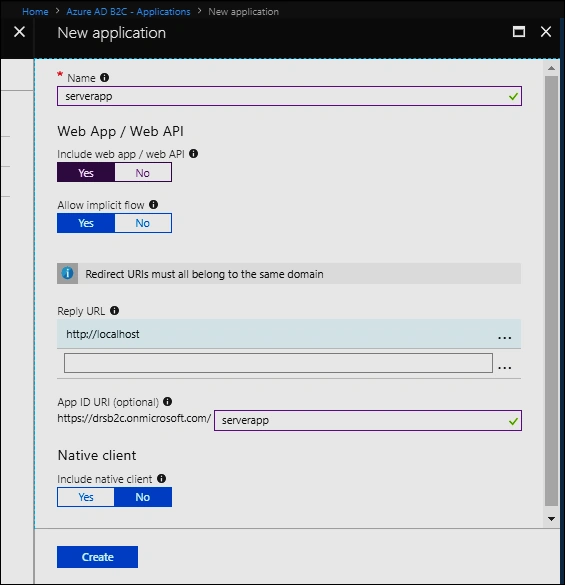Close the New application blade with right X

click(546, 32)
